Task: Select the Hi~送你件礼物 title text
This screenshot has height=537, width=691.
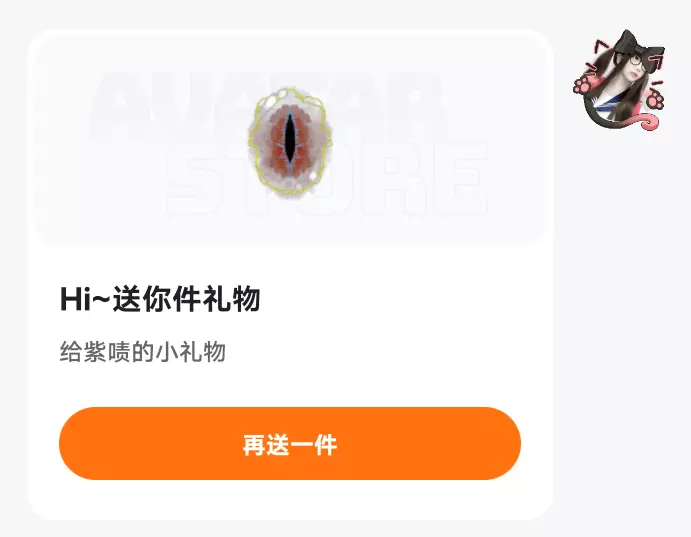Action: pyautogui.click(x=160, y=299)
